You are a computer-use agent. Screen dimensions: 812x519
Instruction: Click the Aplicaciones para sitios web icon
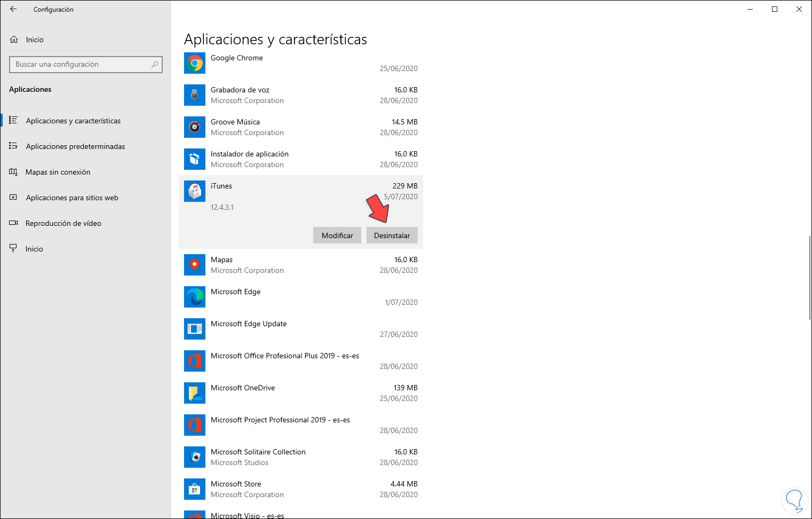pos(13,198)
